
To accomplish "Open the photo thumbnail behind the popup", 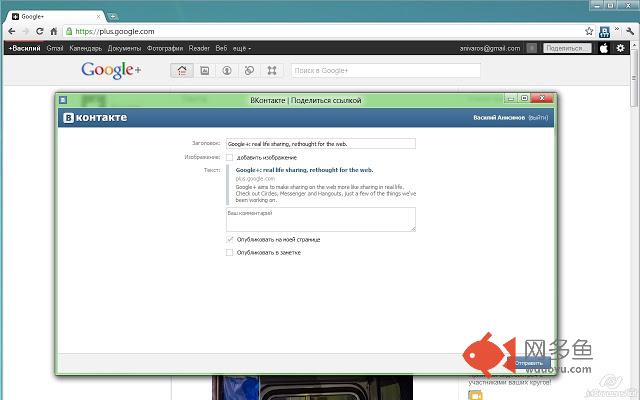I will (x=313, y=388).
